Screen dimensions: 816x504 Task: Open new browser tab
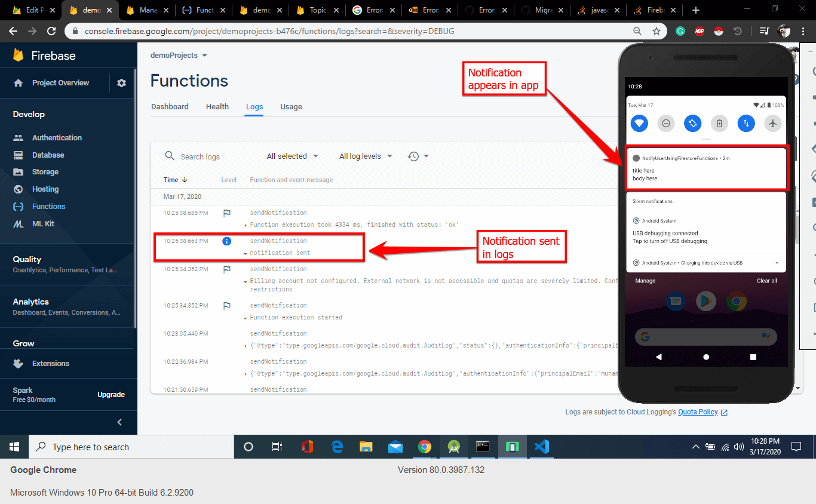pos(695,10)
